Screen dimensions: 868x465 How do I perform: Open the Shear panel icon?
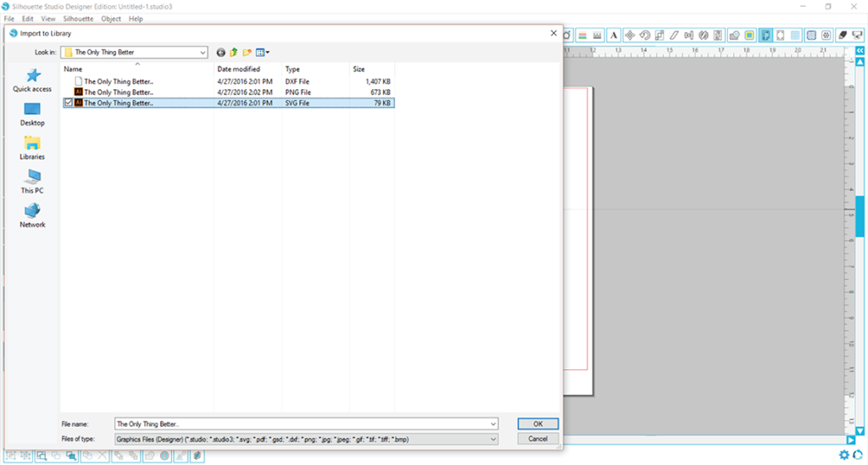674,36
